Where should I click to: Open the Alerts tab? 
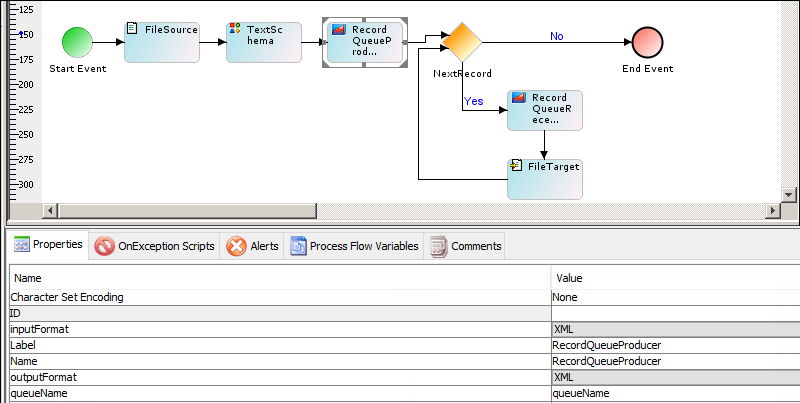click(x=253, y=246)
